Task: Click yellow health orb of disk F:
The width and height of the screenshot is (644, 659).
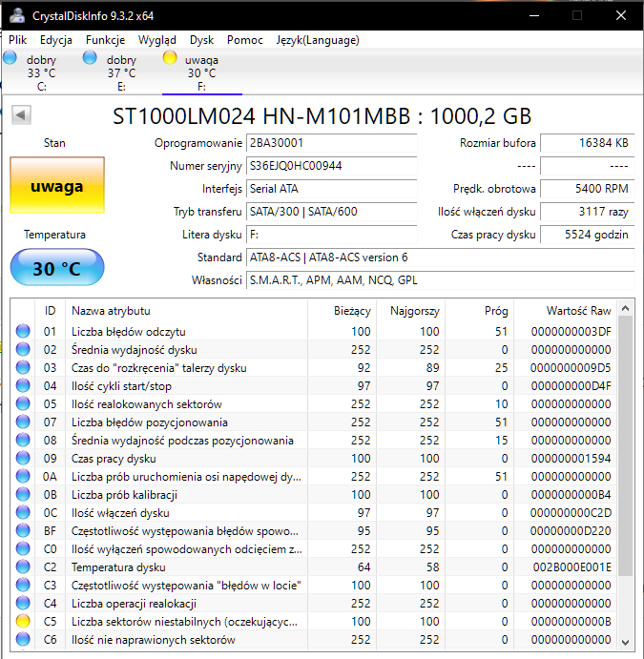Action: pos(170,57)
